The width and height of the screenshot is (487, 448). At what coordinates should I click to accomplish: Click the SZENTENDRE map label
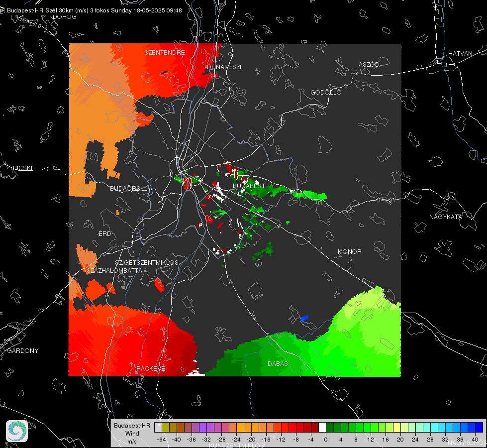165,53
